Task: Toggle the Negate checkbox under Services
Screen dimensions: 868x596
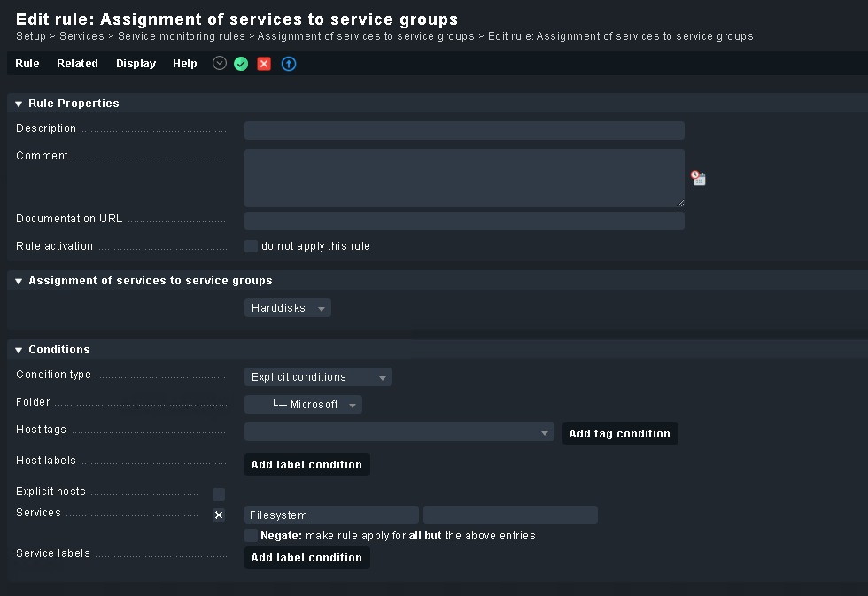Action: pos(252,536)
